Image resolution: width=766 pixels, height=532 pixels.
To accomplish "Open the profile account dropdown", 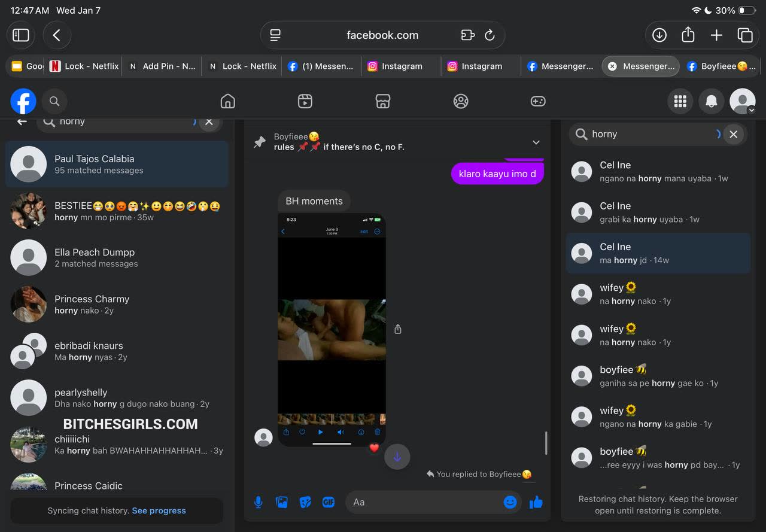I will 743,102.
